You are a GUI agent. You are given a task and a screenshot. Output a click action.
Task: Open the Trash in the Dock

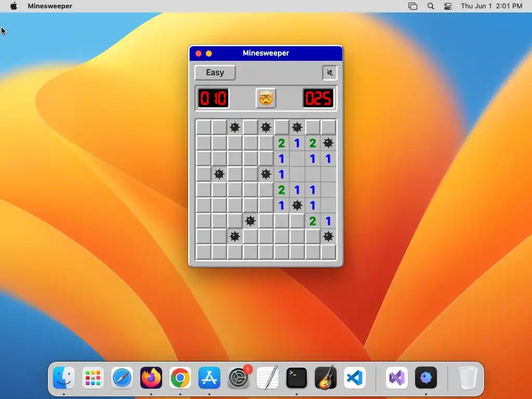[468, 378]
